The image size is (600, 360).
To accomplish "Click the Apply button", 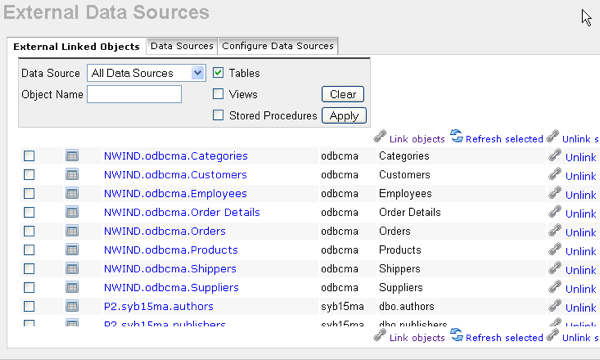I will [344, 116].
